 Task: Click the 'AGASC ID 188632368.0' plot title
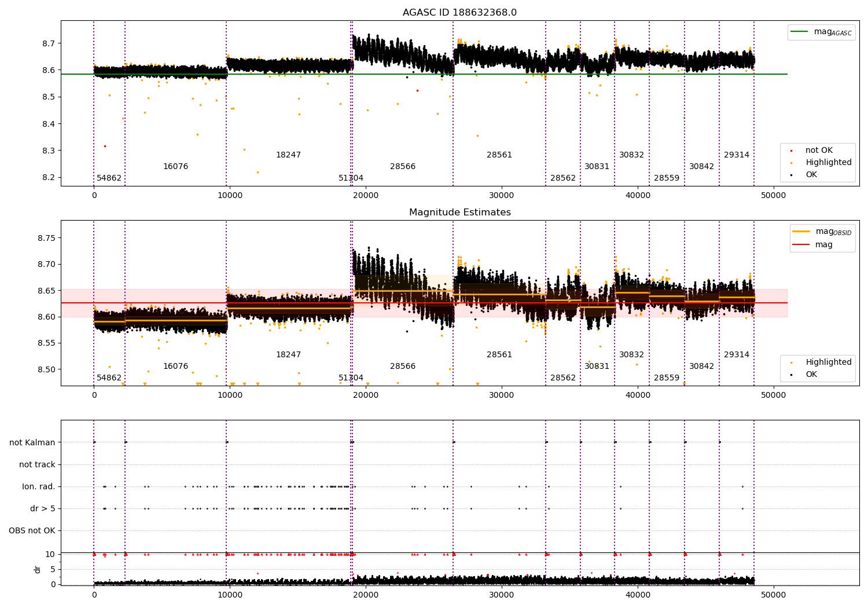[459, 13]
